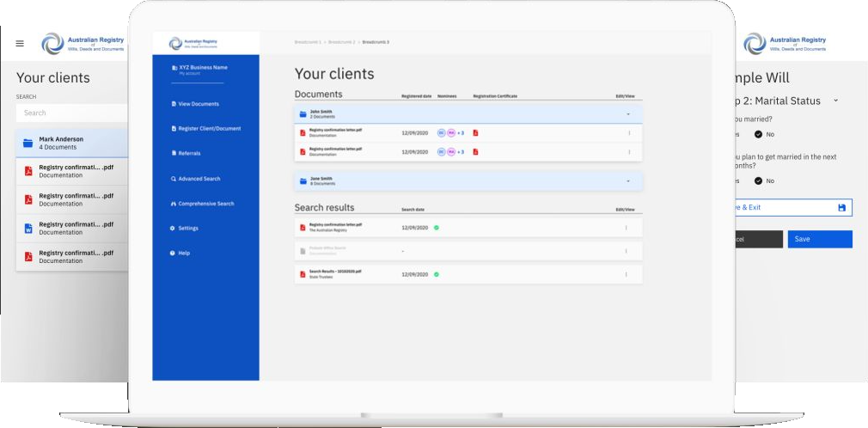The width and height of the screenshot is (868, 428).
Task: Go to Register Client/Document in sidebar
Action: coord(209,129)
